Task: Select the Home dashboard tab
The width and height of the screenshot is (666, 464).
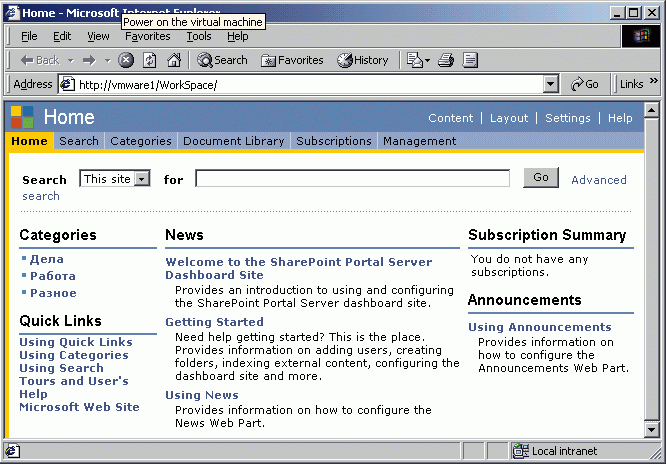Action: pyautogui.click(x=29, y=141)
